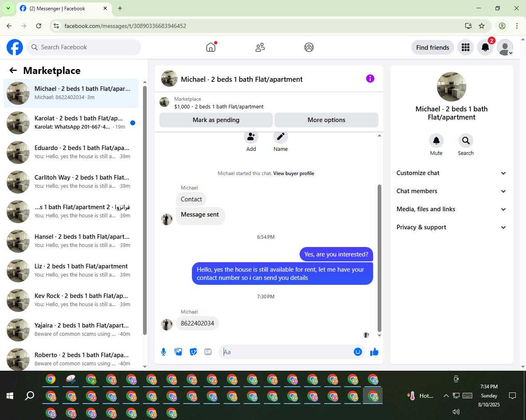Image resolution: width=526 pixels, height=420 pixels.
Task: Open the Groups icon in top navigation
Action: pos(309,47)
